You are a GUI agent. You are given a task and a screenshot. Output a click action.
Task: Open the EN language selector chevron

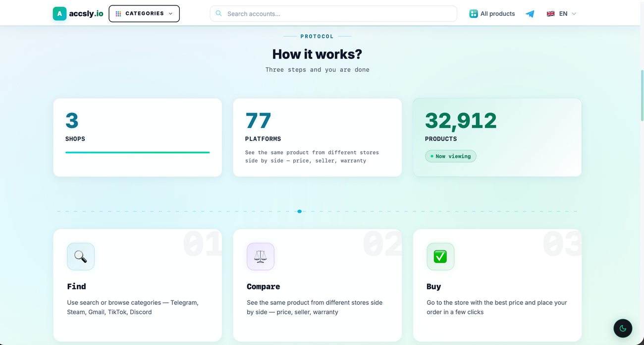tap(574, 14)
